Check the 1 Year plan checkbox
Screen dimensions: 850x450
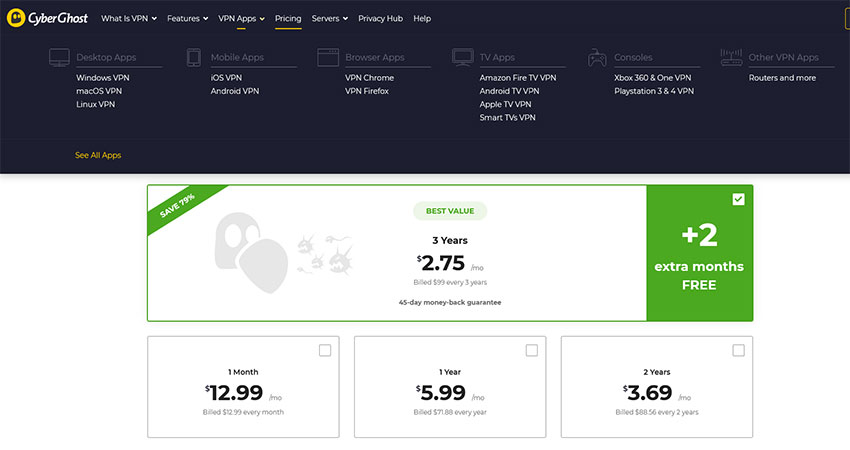[532, 350]
